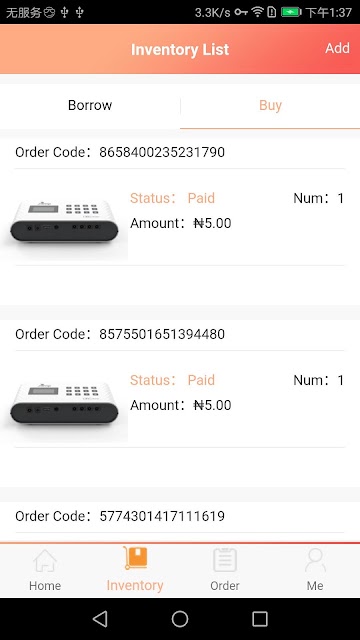
Task: Tap the Android back triangle button
Action: pyautogui.click(x=100, y=619)
